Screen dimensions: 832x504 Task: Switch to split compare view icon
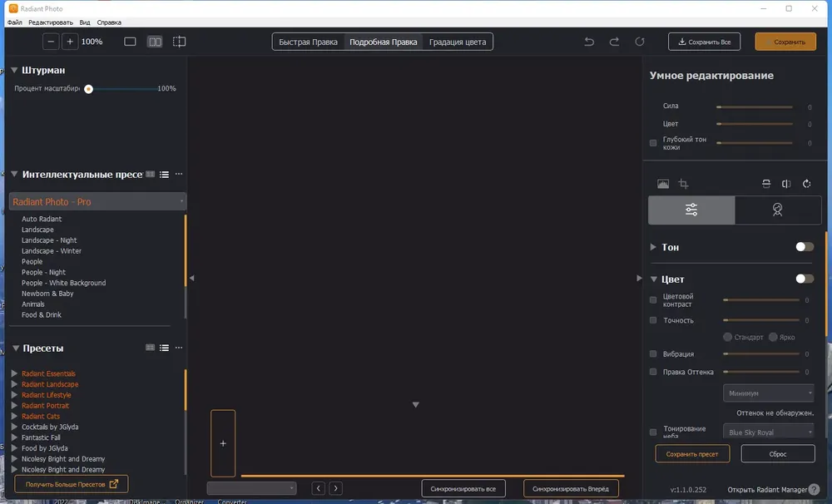click(x=155, y=42)
